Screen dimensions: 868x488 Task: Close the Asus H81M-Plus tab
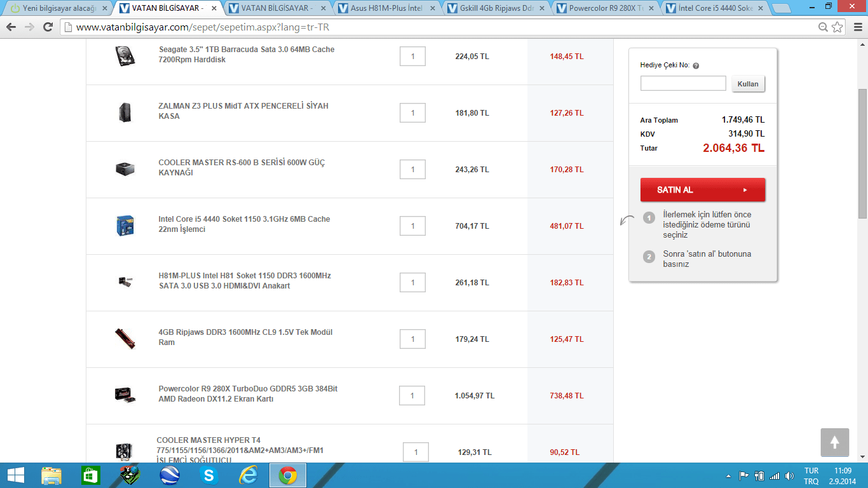tap(433, 8)
